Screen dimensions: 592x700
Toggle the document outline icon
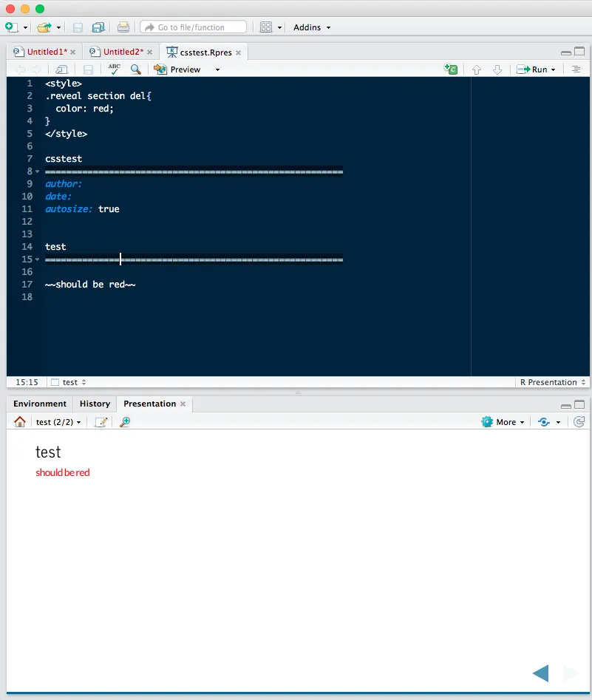click(576, 69)
